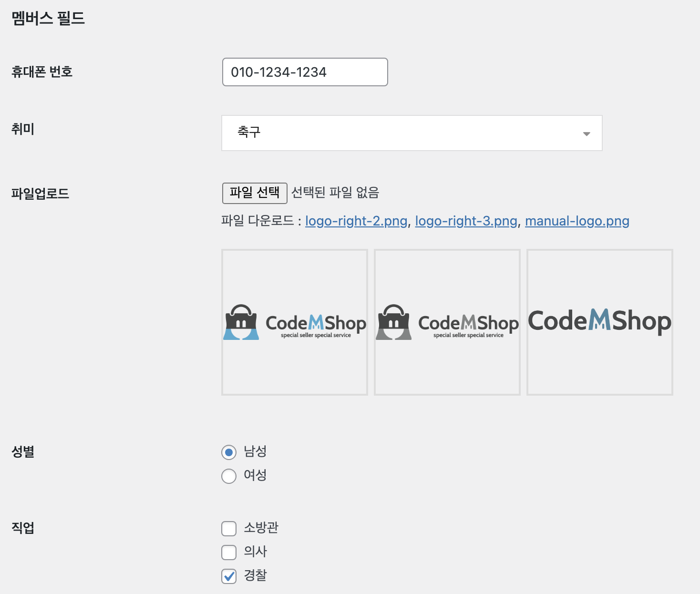Click the 휴대폰 번호 label
Viewport: 700px width, 594px height.
[42, 72]
